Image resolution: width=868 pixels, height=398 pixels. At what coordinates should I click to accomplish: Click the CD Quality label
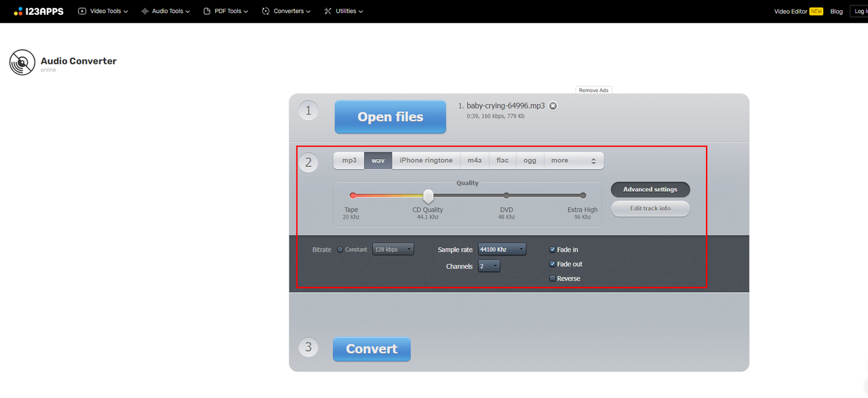coord(428,210)
